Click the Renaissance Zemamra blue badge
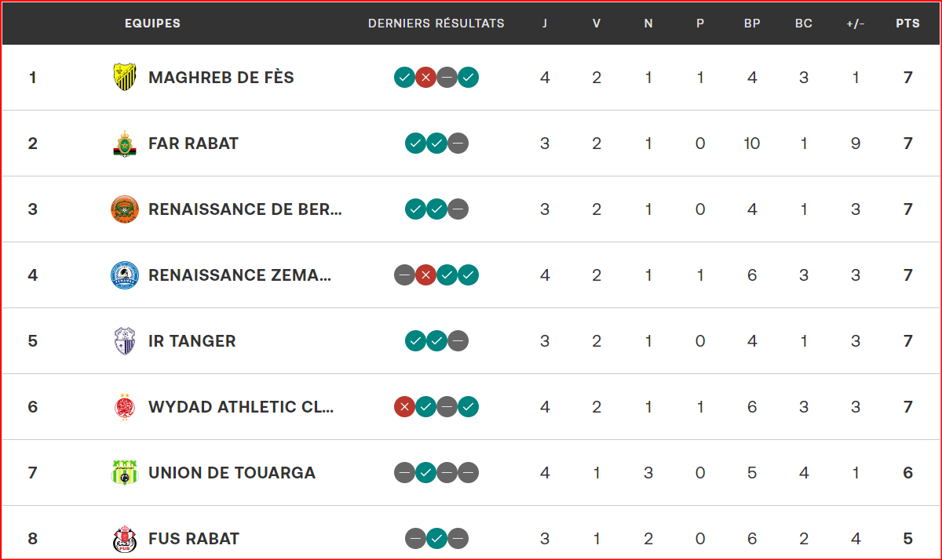 [125, 275]
